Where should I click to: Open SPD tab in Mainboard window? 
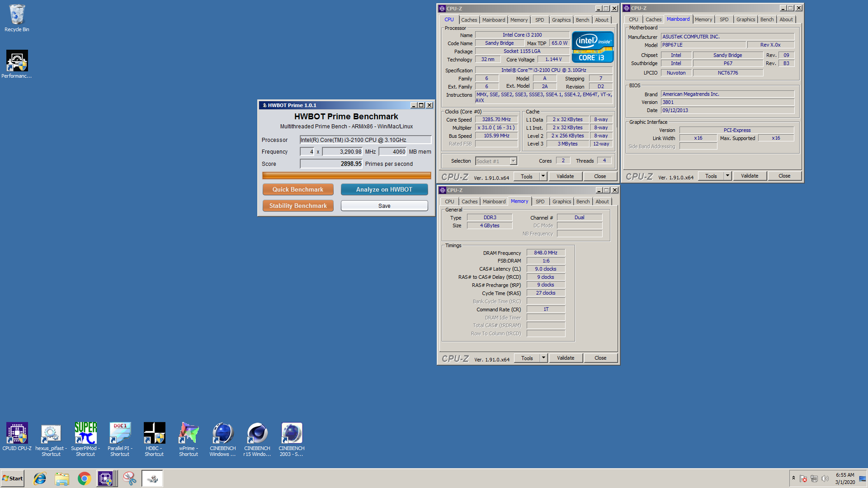click(724, 19)
